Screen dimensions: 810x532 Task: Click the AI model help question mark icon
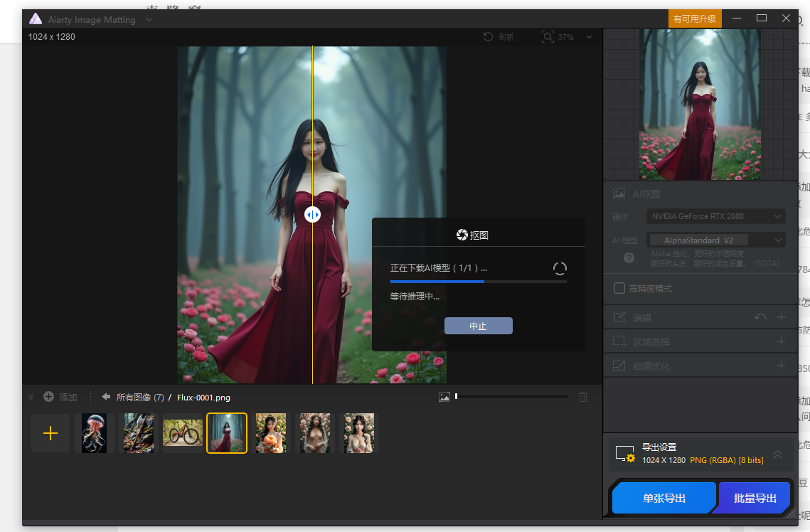click(629, 258)
